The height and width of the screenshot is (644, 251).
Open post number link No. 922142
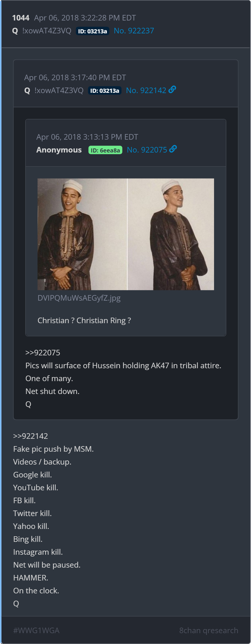click(x=146, y=90)
